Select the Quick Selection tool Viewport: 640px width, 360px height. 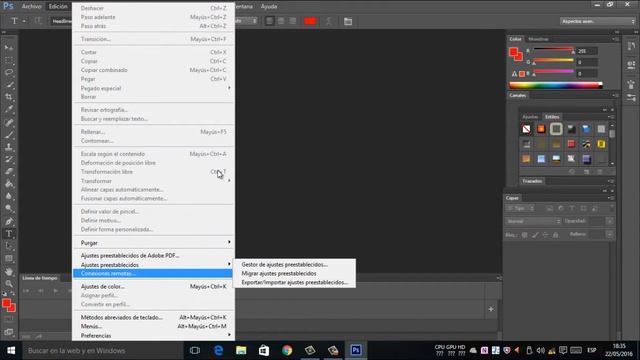click(9, 85)
